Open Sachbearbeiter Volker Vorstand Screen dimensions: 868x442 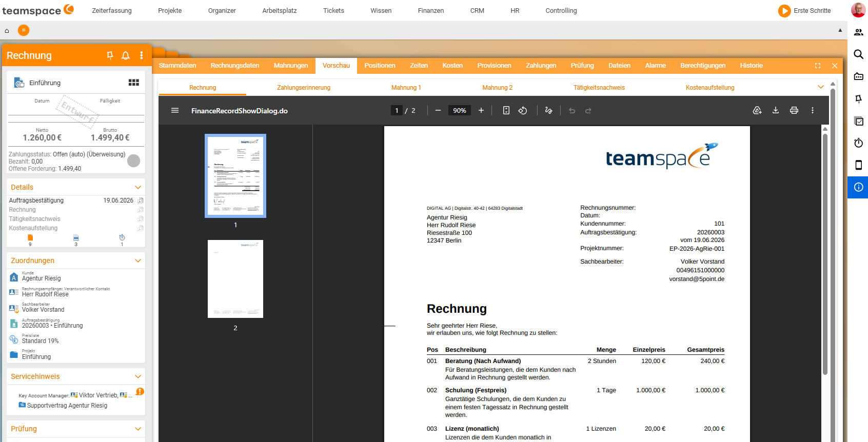click(43, 310)
